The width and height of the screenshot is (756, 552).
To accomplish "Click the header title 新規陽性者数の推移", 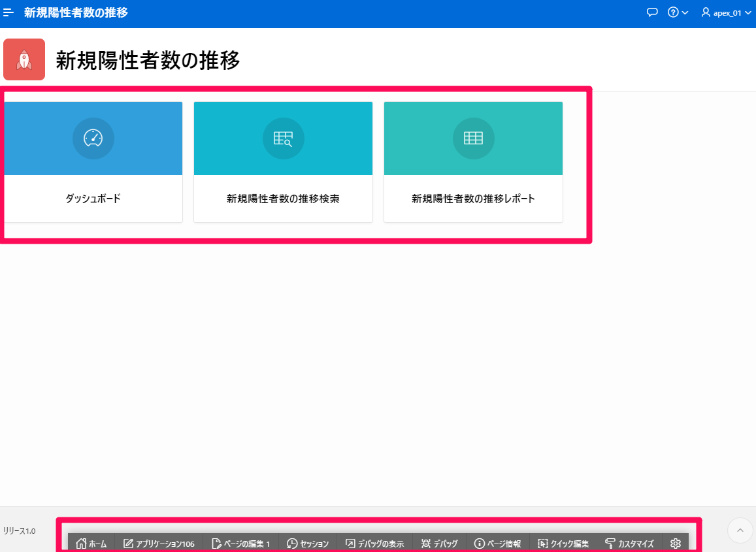I will [76, 12].
